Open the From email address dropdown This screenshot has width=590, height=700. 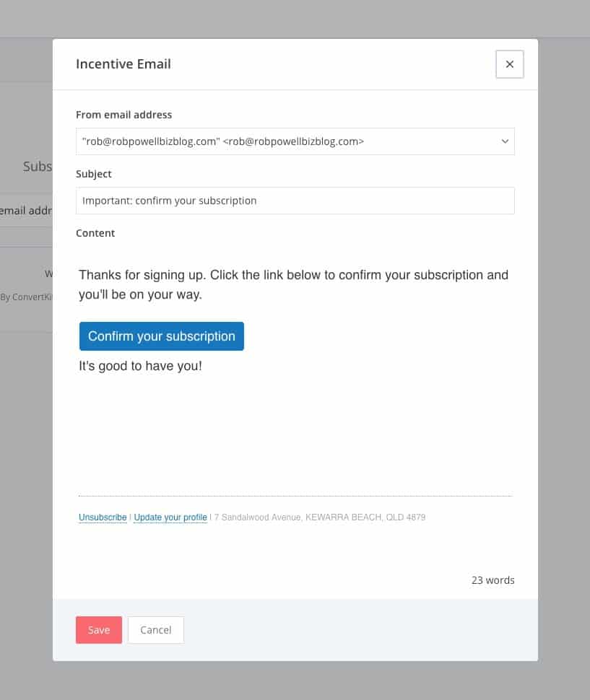coord(295,141)
